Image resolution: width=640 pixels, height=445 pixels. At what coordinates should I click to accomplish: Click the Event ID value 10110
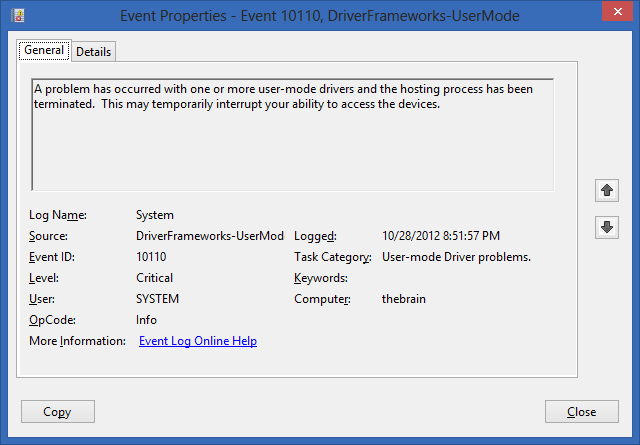click(x=151, y=257)
